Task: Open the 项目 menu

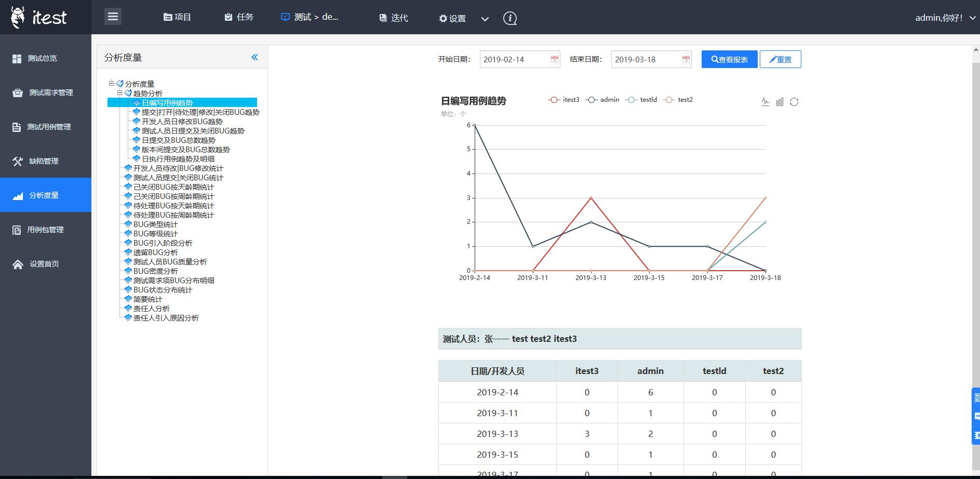Action: 177,17
